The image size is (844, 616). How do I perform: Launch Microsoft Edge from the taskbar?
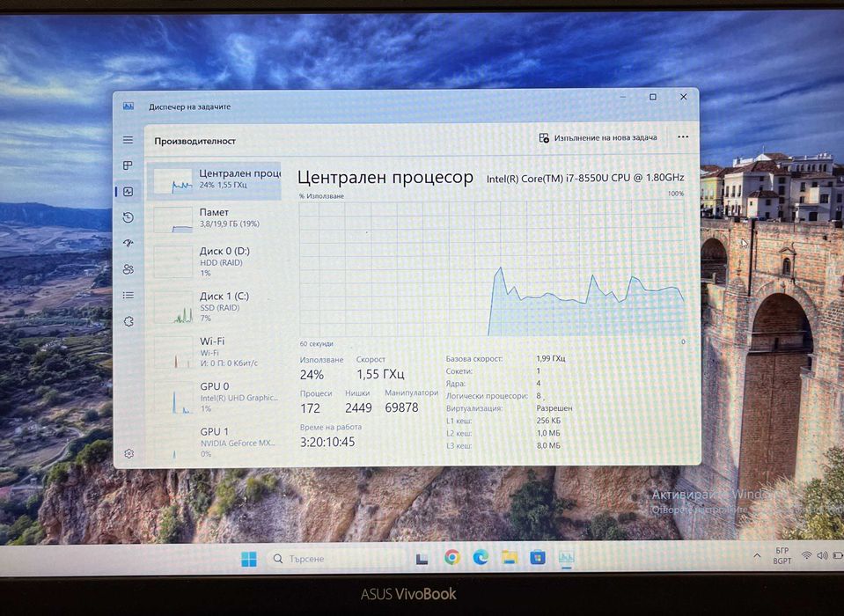click(481, 557)
